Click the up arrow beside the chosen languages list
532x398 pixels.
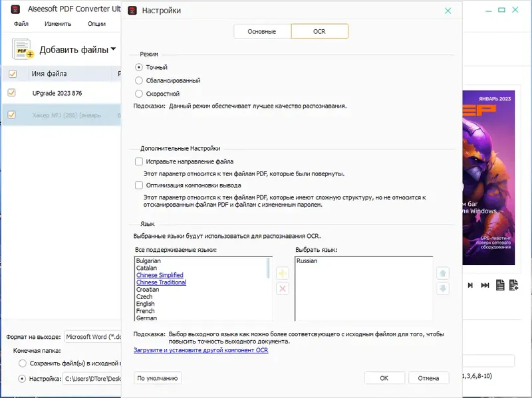point(442,273)
